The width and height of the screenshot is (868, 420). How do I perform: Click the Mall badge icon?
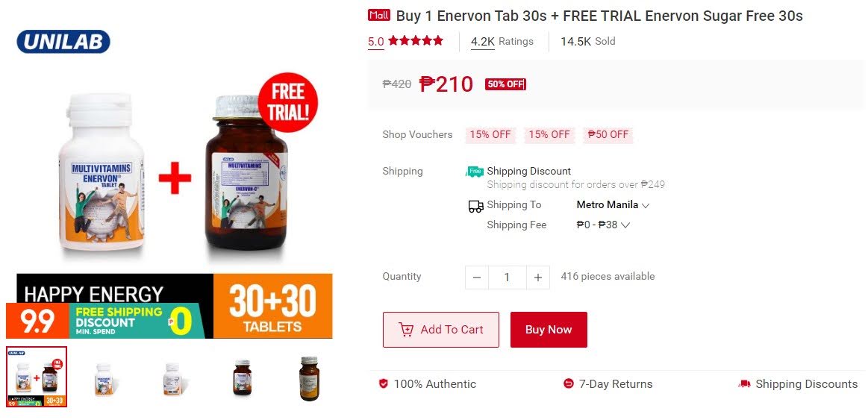(x=379, y=16)
